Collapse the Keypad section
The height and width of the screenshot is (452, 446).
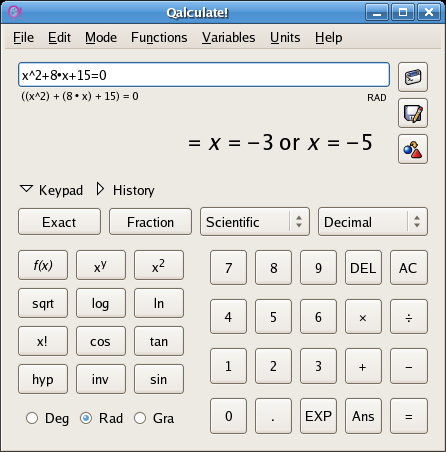coord(51,190)
